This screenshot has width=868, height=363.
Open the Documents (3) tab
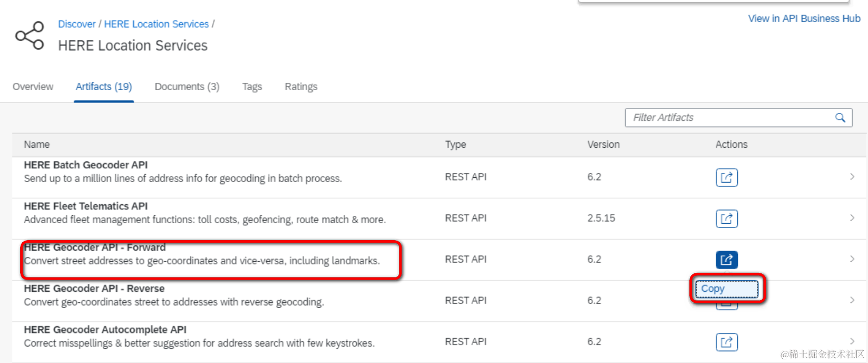[187, 87]
